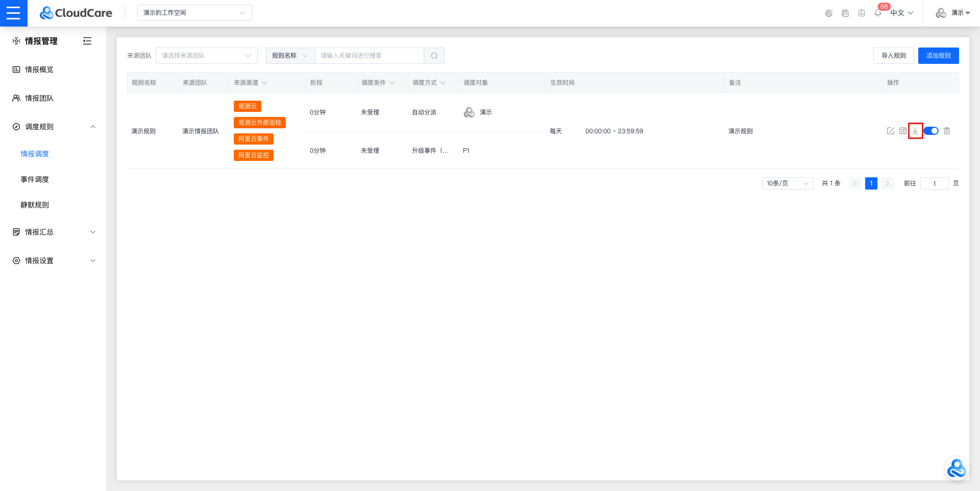
Task: Click the 导入规则 button
Action: tap(893, 56)
